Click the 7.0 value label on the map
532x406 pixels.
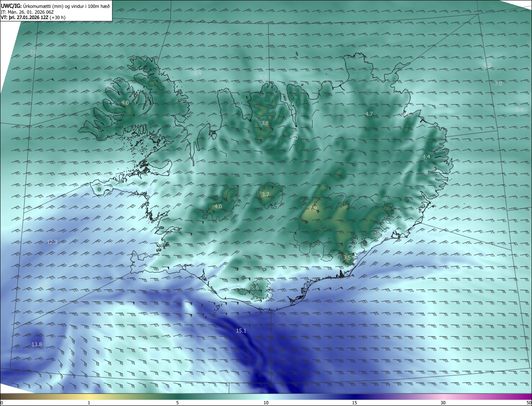pos(498,83)
